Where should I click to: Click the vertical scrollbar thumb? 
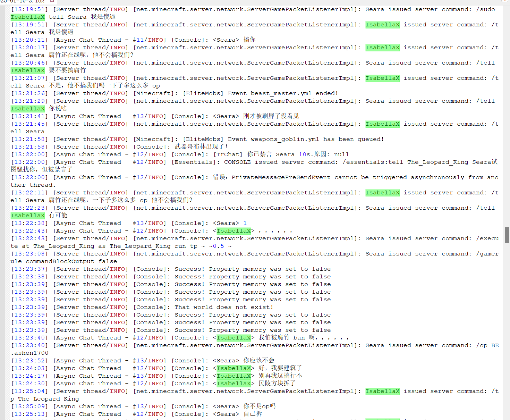tap(507, 235)
